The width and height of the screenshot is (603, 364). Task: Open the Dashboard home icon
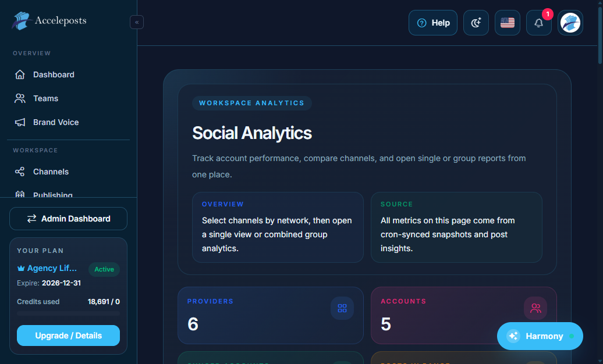20,74
